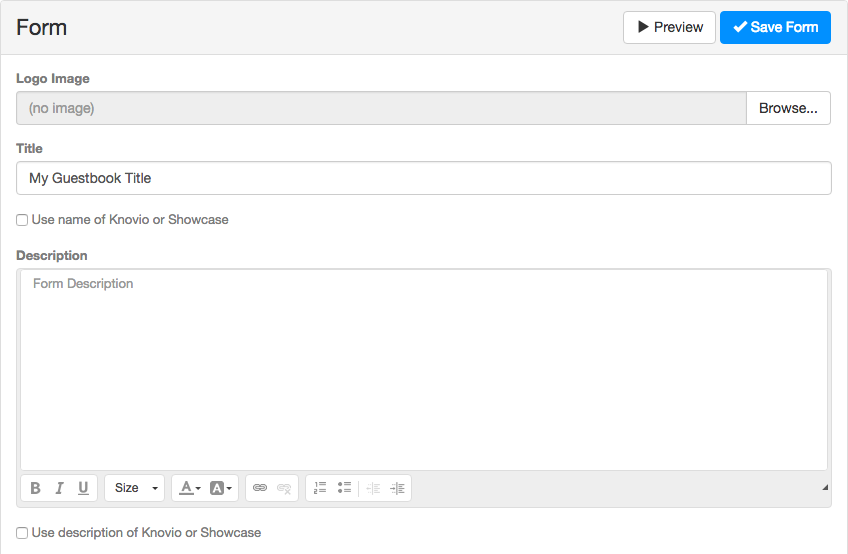Image resolution: width=848 pixels, height=554 pixels.
Task: Open the background color picker
Action: (221, 488)
